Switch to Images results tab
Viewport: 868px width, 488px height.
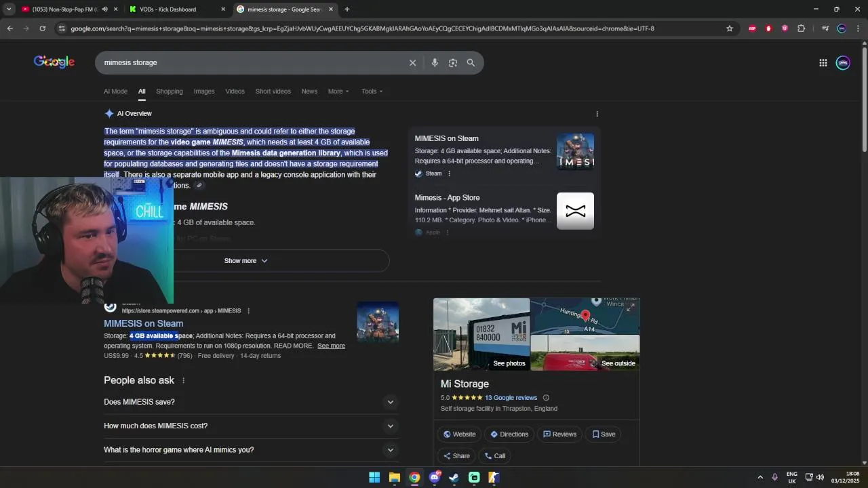point(204,91)
